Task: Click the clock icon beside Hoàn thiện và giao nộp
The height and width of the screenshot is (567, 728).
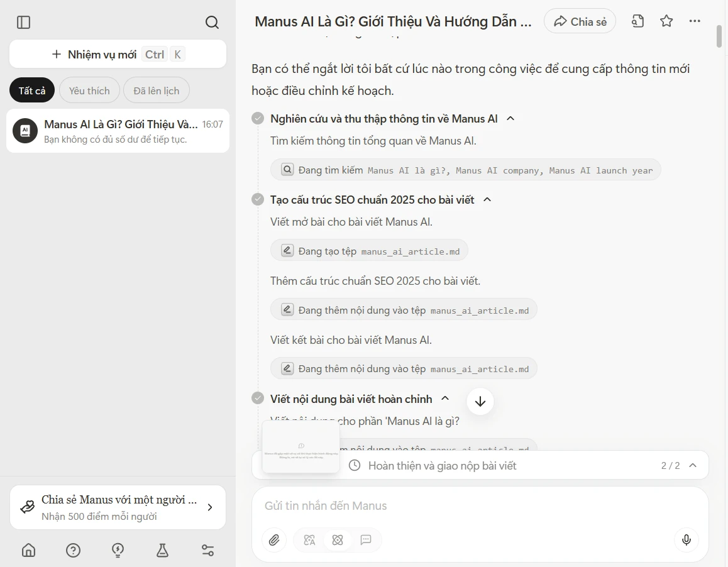Action: click(354, 465)
